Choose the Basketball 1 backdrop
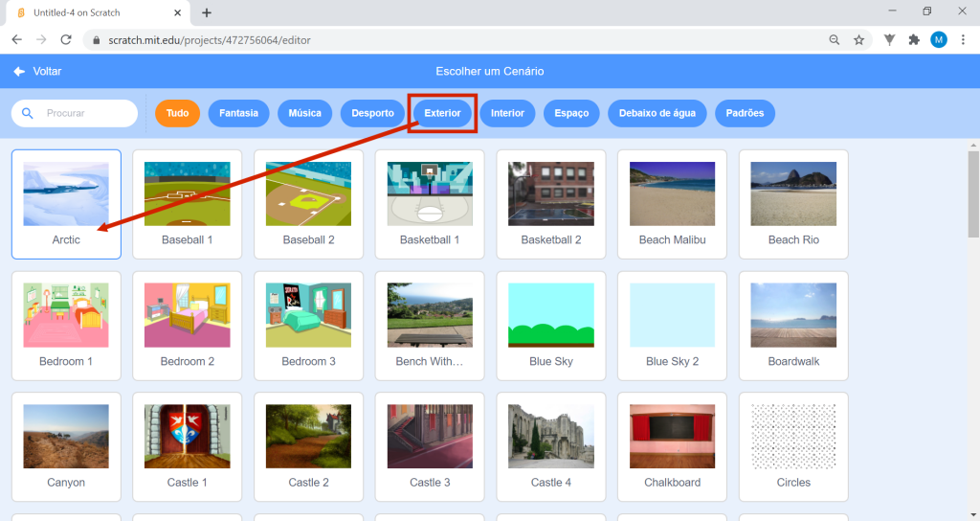980x521 pixels. [x=430, y=204]
